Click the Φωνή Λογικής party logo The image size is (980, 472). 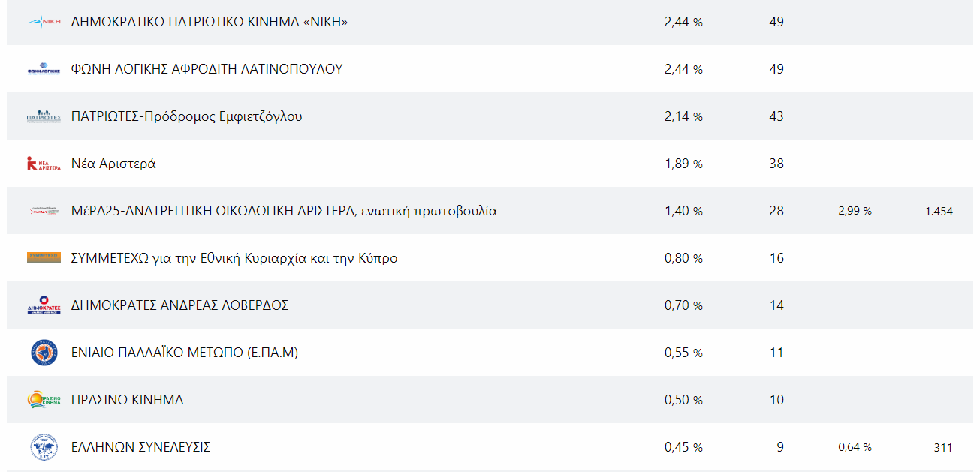[44, 69]
